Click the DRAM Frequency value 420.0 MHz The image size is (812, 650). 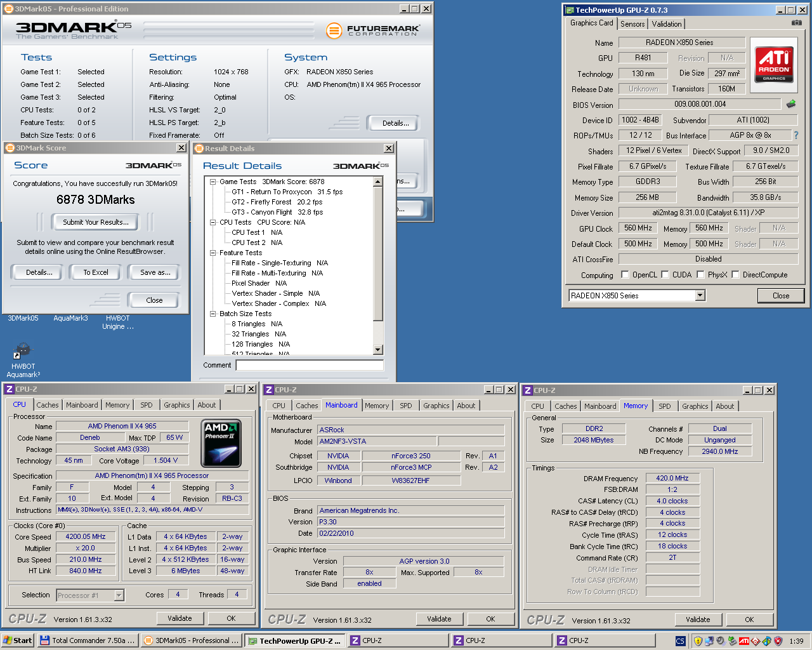pos(672,478)
